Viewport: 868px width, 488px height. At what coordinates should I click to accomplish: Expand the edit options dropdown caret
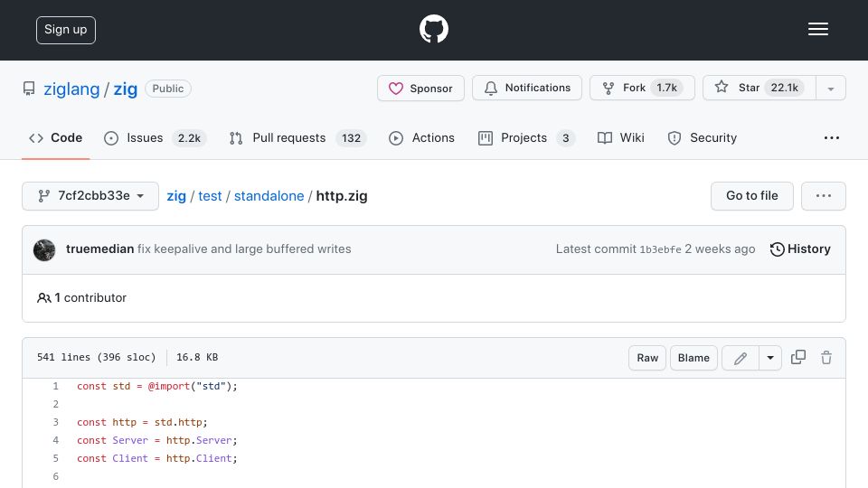point(770,358)
